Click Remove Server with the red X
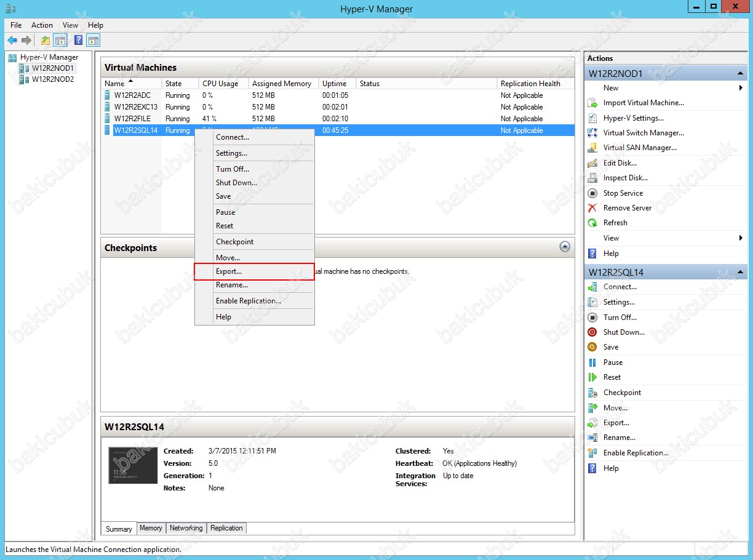The image size is (753, 560). [x=627, y=208]
